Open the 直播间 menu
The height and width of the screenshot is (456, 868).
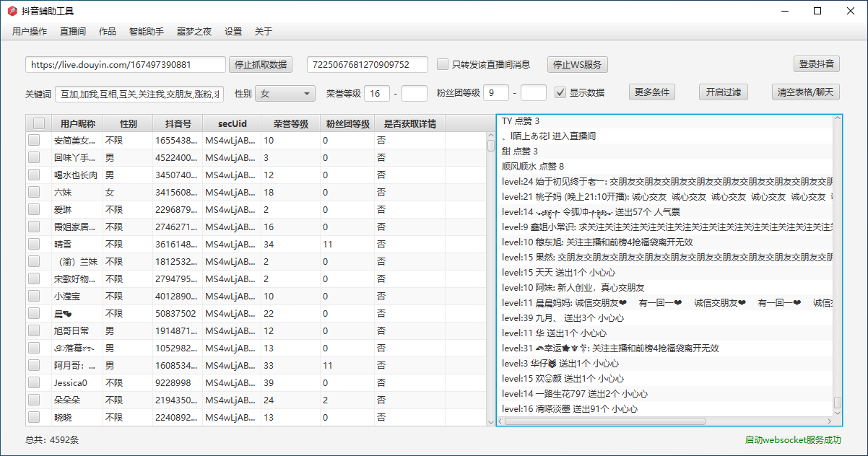point(73,32)
